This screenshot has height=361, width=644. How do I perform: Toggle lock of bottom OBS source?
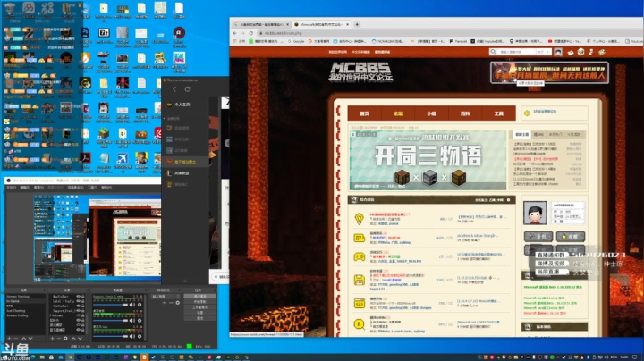tap(83, 330)
